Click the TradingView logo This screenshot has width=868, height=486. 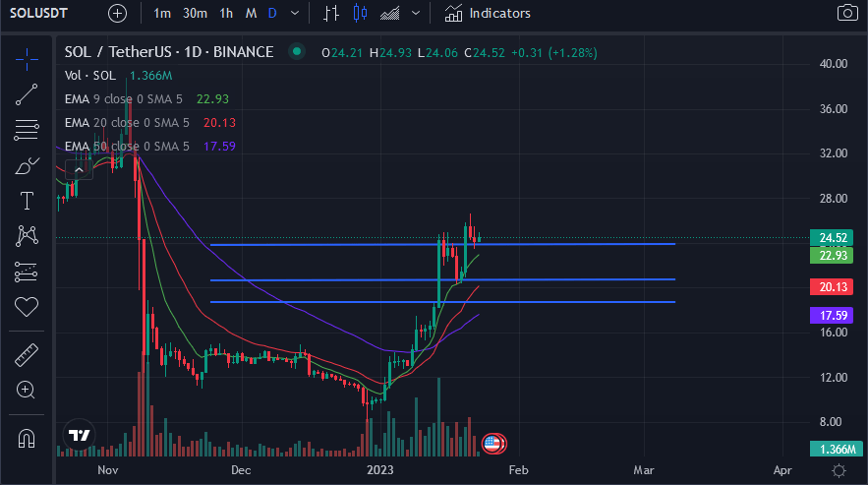click(x=79, y=435)
